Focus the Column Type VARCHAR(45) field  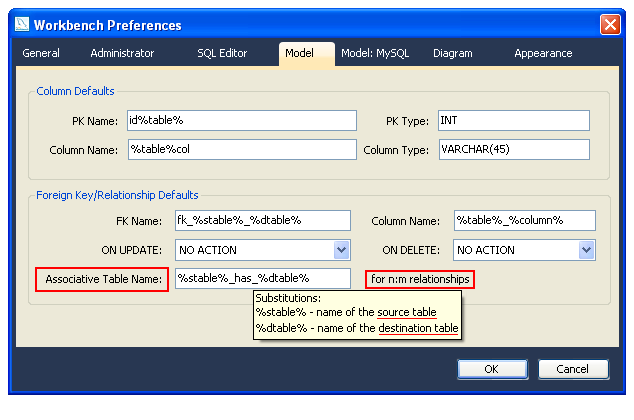[513, 150]
